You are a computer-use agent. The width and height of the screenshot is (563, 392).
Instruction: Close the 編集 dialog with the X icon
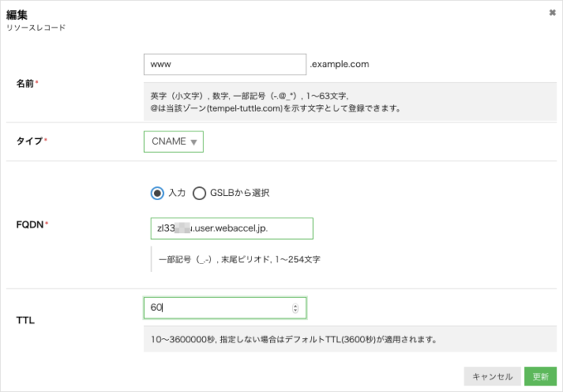pos(552,13)
